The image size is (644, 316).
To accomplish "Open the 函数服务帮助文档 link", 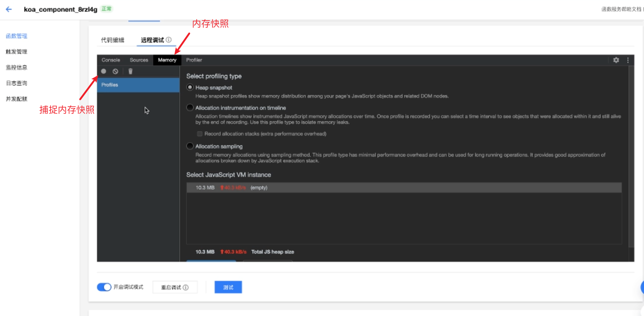I will click(x=622, y=9).
